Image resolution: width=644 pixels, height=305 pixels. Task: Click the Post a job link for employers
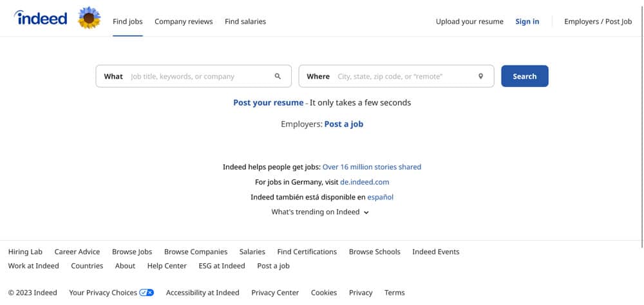pos(343,124)
